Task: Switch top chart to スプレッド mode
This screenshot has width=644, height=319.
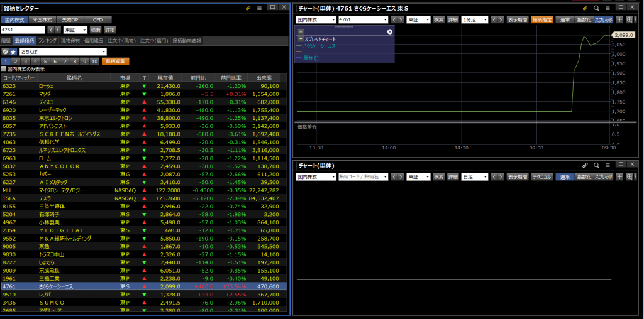Action: pyautogui.click(x=603, y=19)
